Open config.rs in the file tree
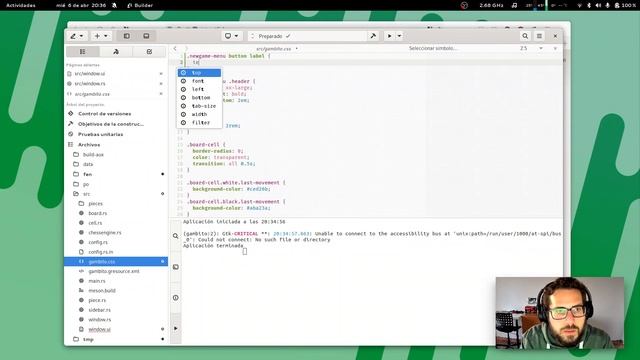The width and height of the screenshot is (640, 360). pyautogui.click(x=98, y=242)
